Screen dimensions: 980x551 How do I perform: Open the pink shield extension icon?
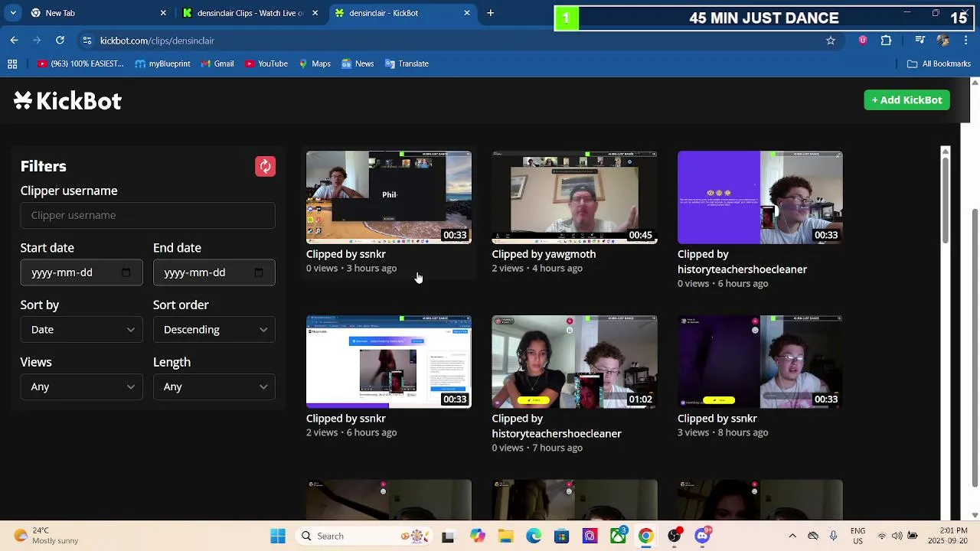[863, 41]
